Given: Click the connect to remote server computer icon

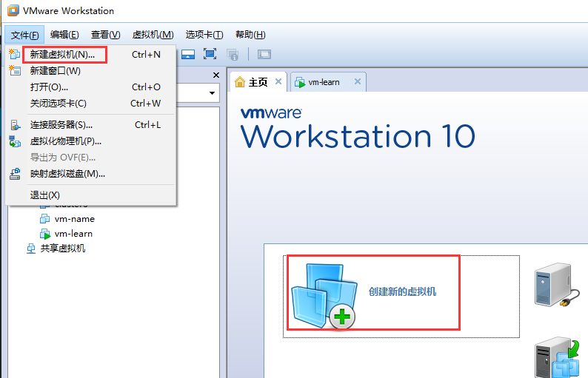Looking at the screenshot, I should (x=557, y=285).
